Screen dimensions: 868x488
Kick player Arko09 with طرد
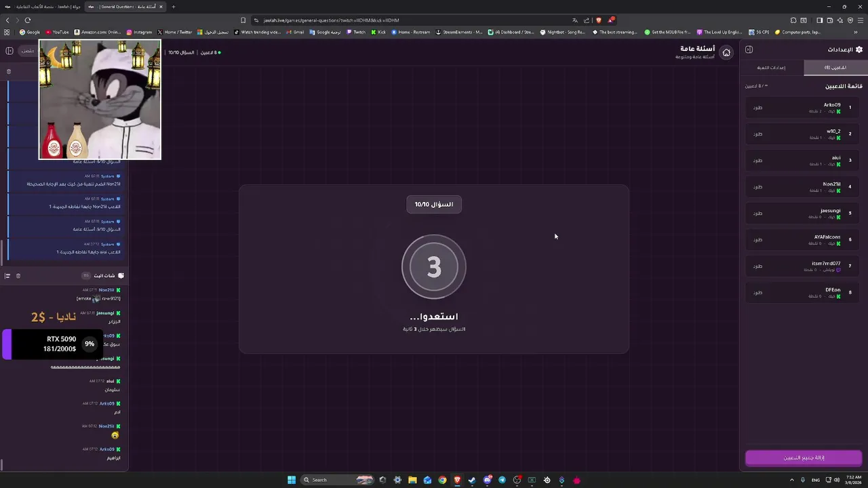click(757, 108)
